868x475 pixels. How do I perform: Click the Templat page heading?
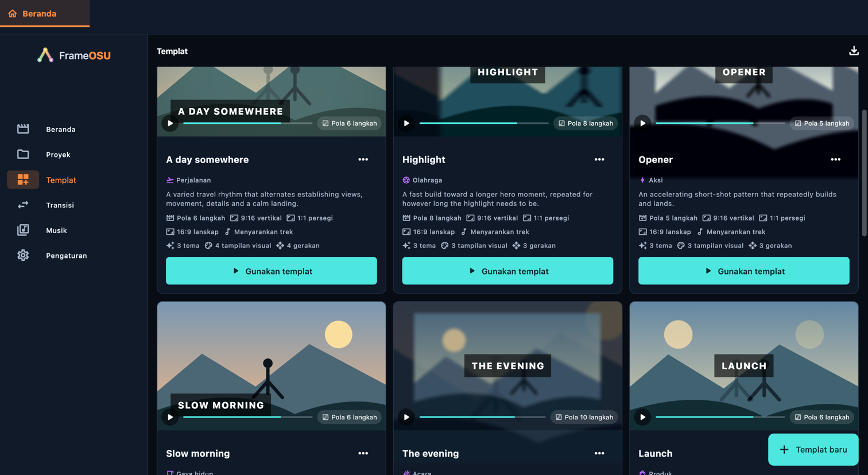pos(172,51)
